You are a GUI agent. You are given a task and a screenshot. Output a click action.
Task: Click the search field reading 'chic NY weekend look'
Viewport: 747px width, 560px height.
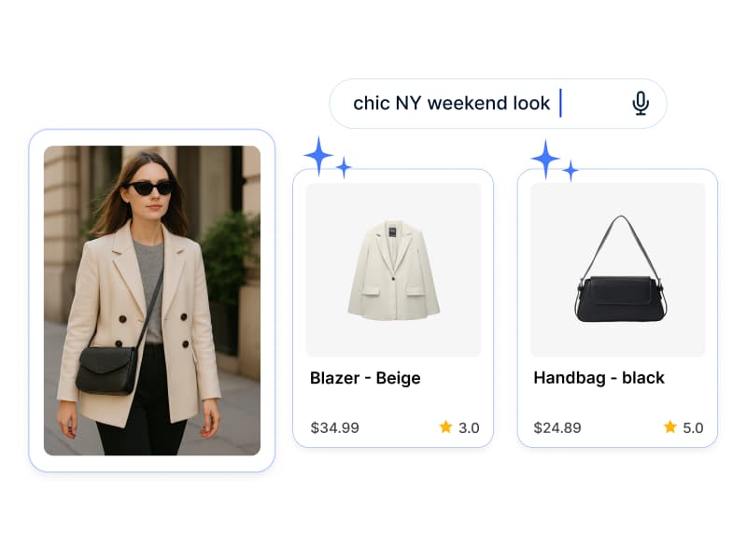pyautogui.click(x=498, y=104)
